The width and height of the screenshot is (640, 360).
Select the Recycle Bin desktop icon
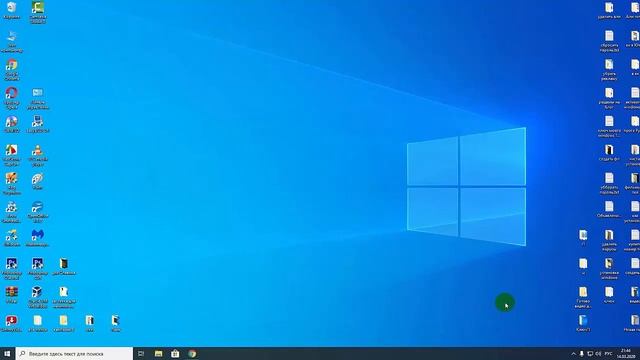[11, 10]
